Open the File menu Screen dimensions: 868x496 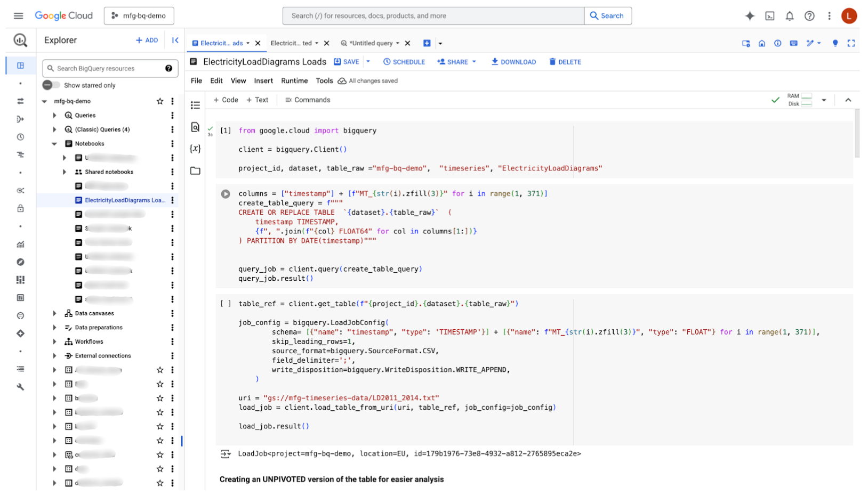[196, 81]
